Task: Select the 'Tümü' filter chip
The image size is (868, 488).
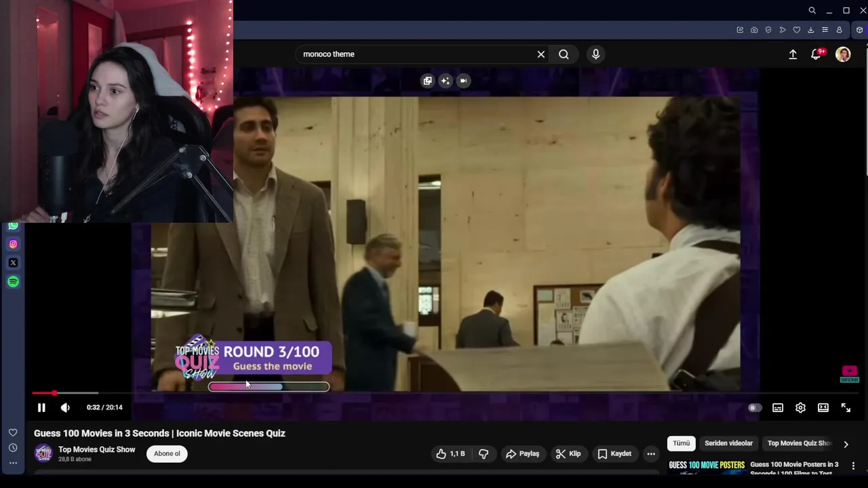Action: click(x=682, y=443)
